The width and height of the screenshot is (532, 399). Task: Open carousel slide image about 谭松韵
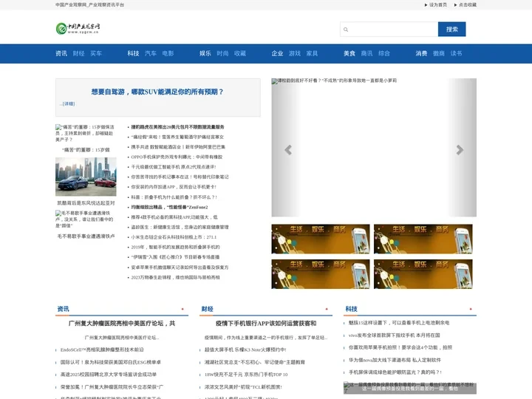click(x=374, y=148)
